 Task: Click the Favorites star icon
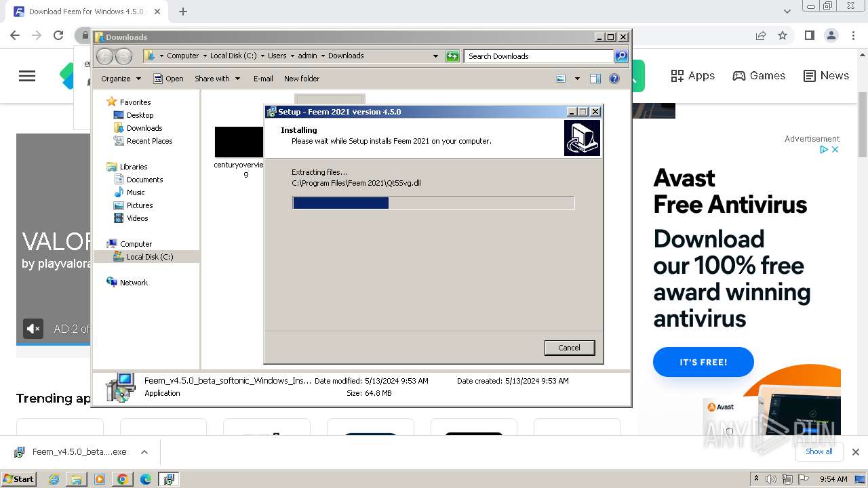[x=112, y=102]
